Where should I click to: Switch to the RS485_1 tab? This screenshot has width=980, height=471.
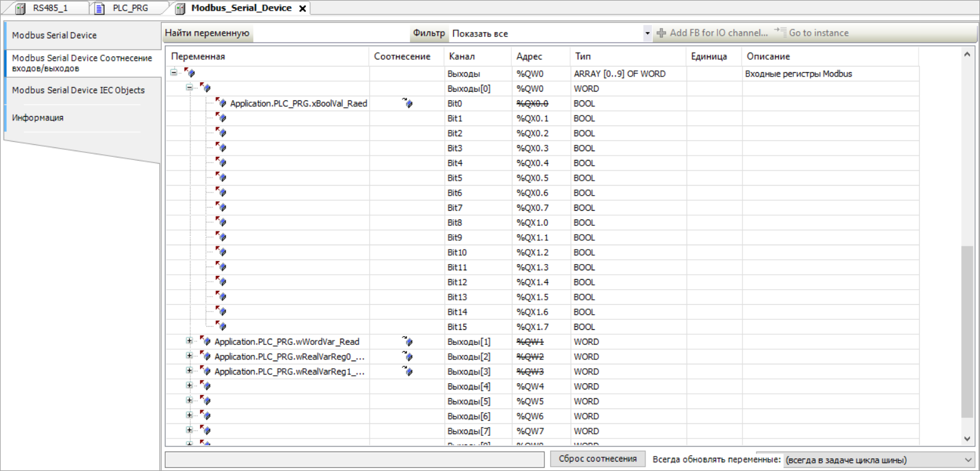click(x=50, y=8)
